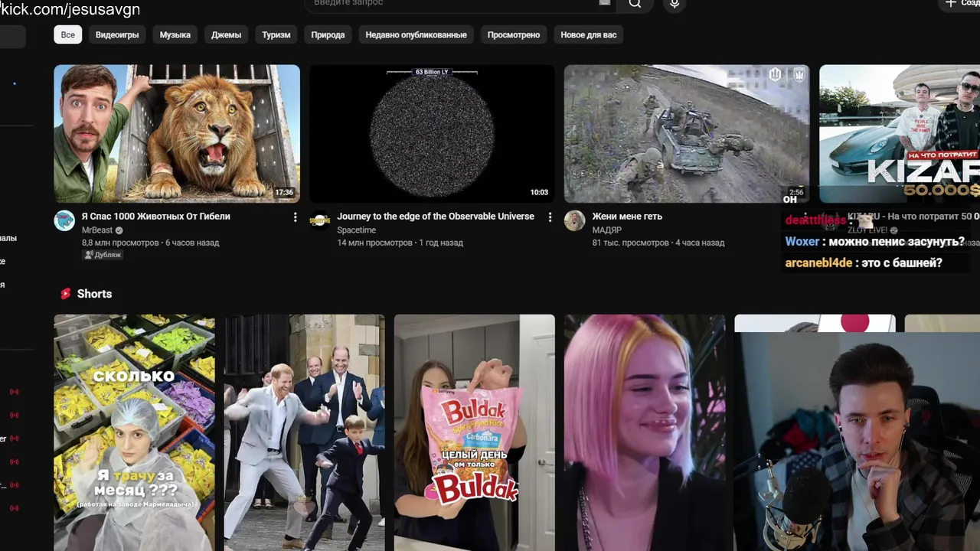Click the 'kick.com/jesusavgn' overlay text
This screenshot has height=551, width=980.
(70, 9)
